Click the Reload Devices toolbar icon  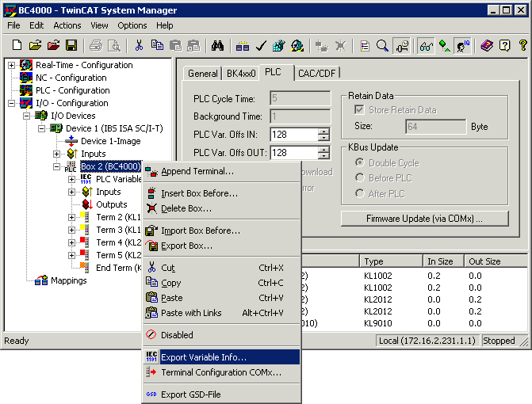coord(321,45)
